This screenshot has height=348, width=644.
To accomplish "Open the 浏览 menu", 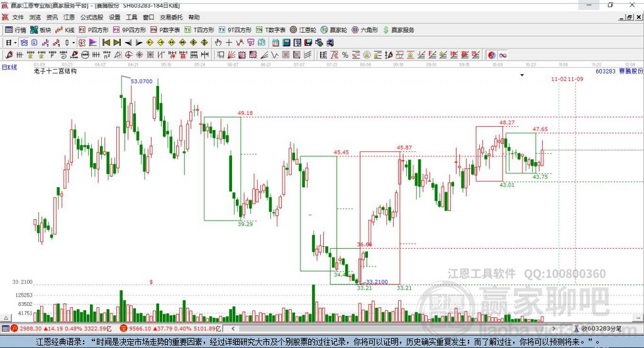I will pyautogui.click(x=35, y=17).
